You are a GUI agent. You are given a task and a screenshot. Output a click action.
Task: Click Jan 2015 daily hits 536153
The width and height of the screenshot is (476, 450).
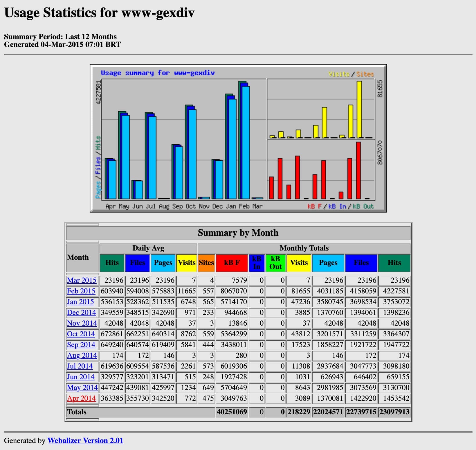(112, 302)
